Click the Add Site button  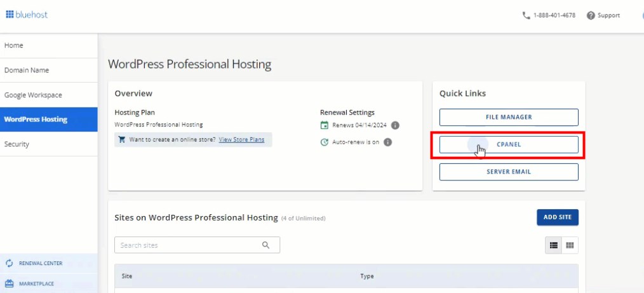tap(557, 217)
